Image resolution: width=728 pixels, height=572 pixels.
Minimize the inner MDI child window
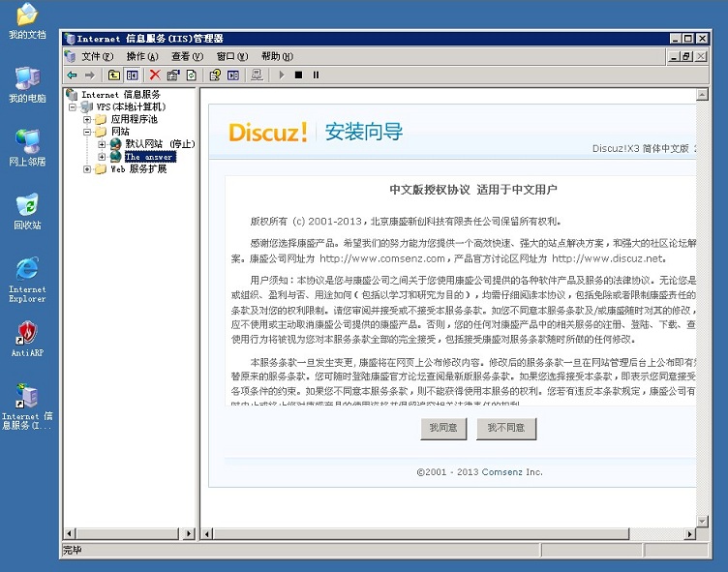674,57
